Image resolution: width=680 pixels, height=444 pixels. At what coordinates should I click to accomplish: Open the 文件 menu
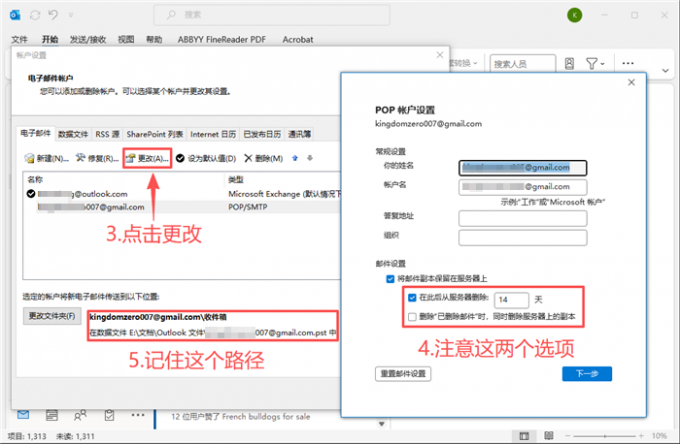[x=19, y=39]
